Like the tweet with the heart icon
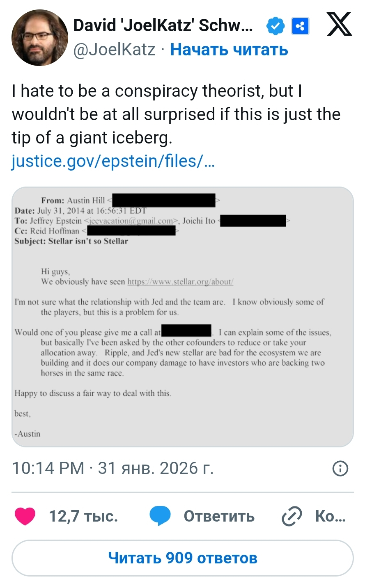The image size is (365, 588). (x=25, y=516)
